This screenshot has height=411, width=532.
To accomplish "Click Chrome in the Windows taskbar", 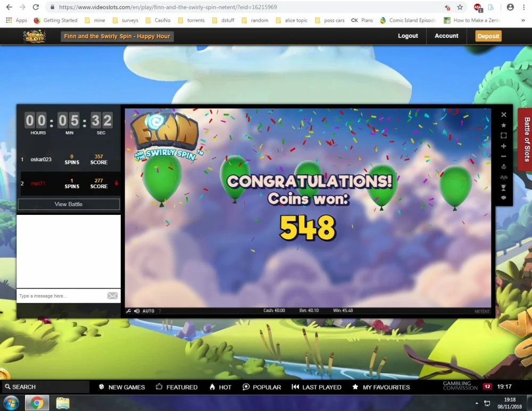I will [37, 403].
